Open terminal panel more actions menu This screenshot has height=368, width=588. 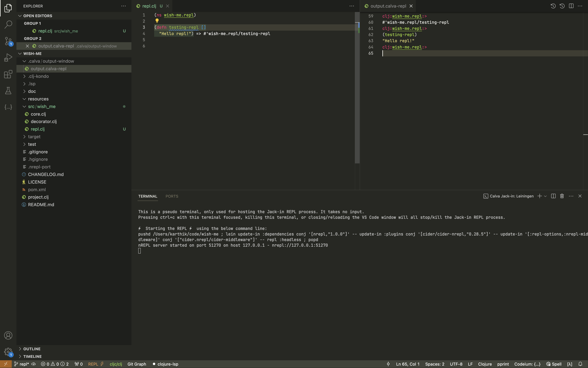point(571,196)
